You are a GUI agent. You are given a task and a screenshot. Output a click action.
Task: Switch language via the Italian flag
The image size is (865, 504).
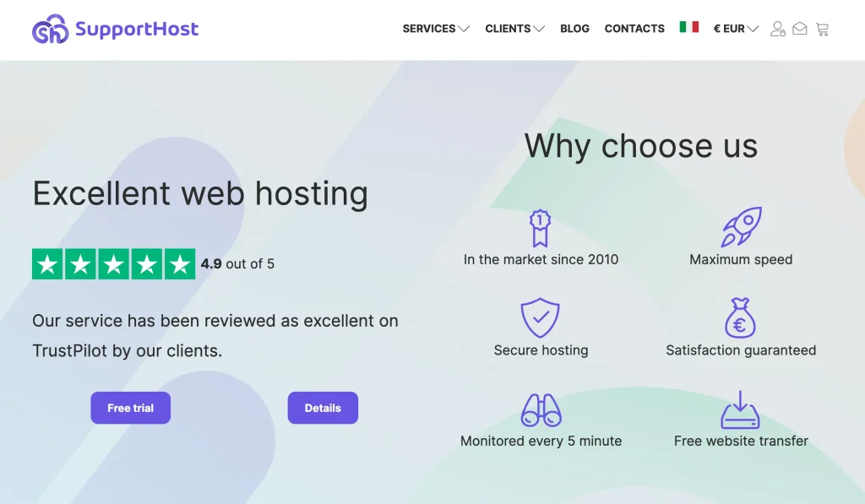pos(691,26)
